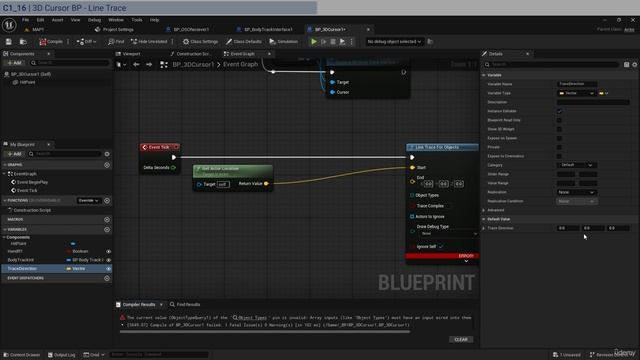Open Class Defaults

pyautogui.click(x=244, y=42)
